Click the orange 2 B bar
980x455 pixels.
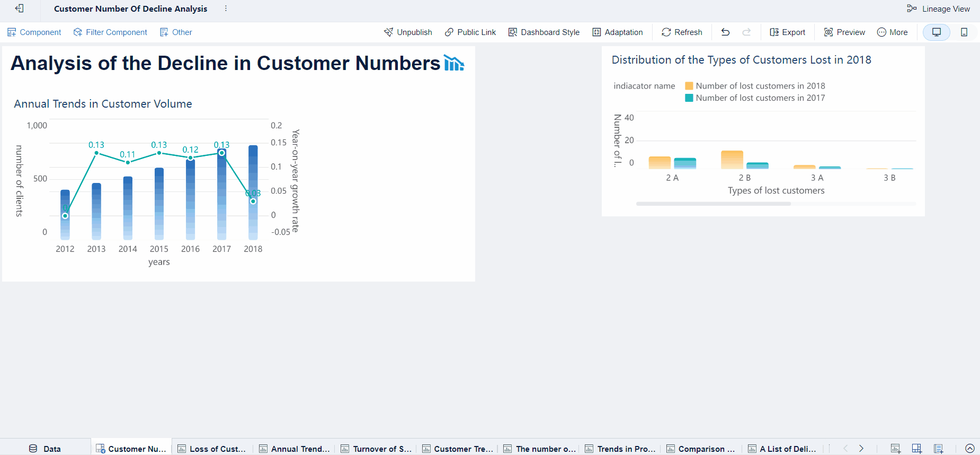point(732,160)
